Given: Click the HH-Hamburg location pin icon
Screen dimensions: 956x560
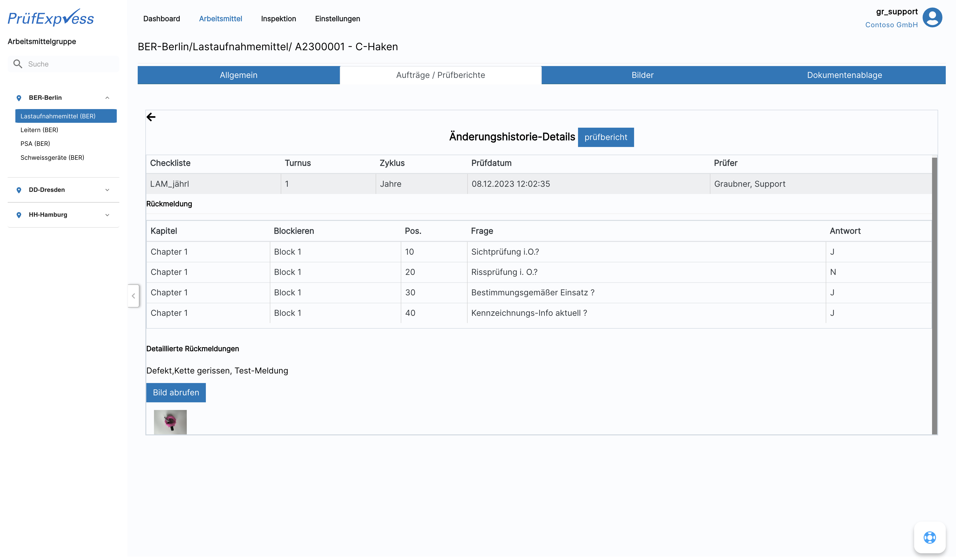Looking at the screenshot, I should pyautogui.click(x=19, y=215).
